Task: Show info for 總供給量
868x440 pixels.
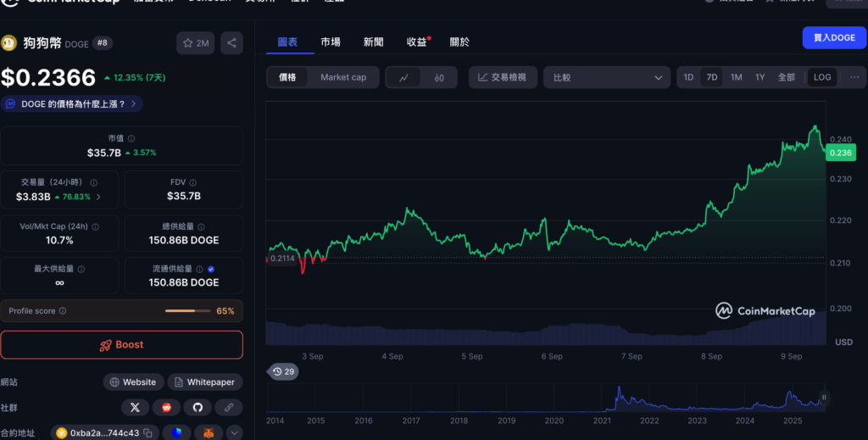Action: pos(201,227)
